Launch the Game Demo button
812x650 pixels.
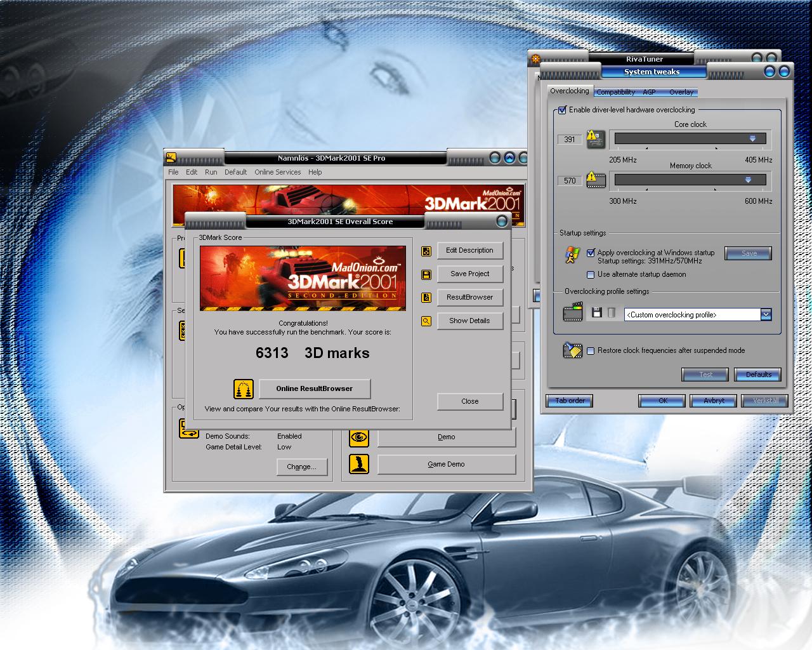point(447,465)
